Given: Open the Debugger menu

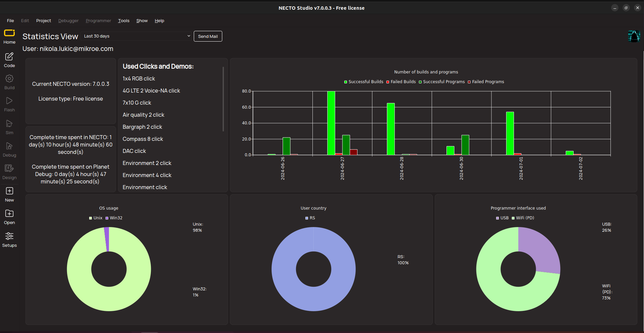Looking at the screenshot, I should pyautogui.click(x=68, y=21).
